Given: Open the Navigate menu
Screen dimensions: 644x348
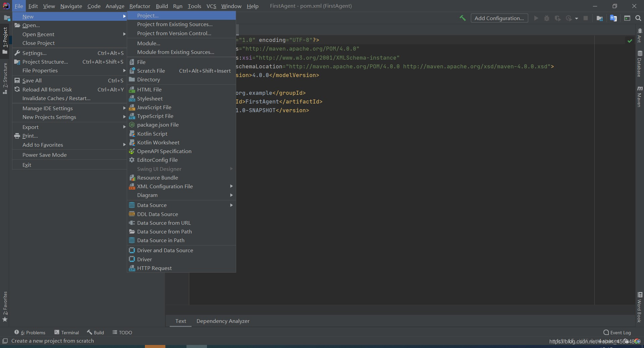Looking at the screenshot, I should (71, 6).
